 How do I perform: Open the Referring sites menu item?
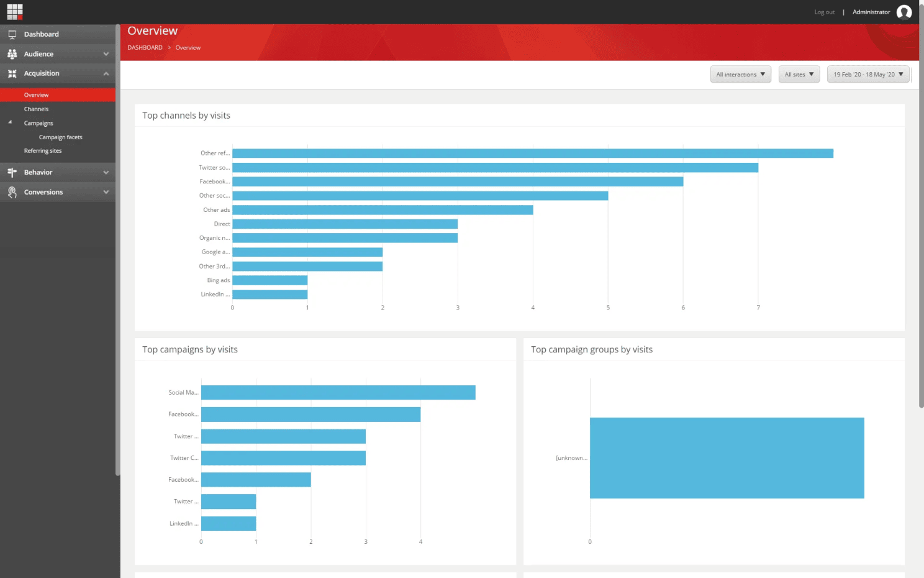pyautogui.click(x=42, y=150)
